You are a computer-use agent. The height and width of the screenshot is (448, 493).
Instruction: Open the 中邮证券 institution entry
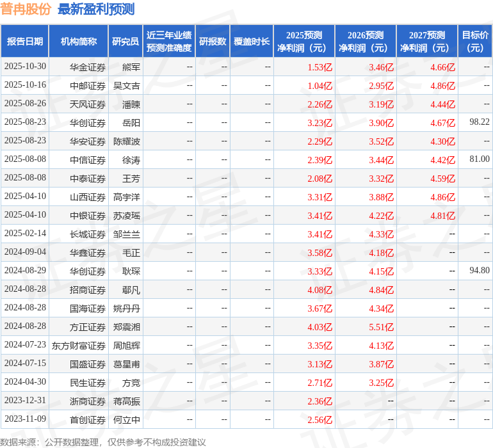(88, 86)
